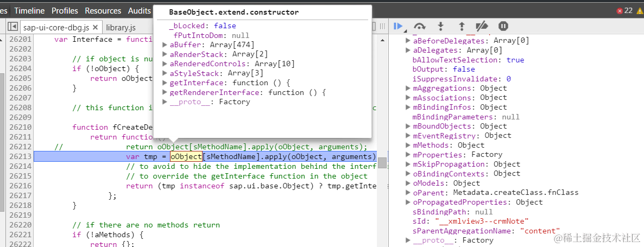644x247 pixels.
Task: Resume script execution with the blue play icon
Action: tap(397, 27)
